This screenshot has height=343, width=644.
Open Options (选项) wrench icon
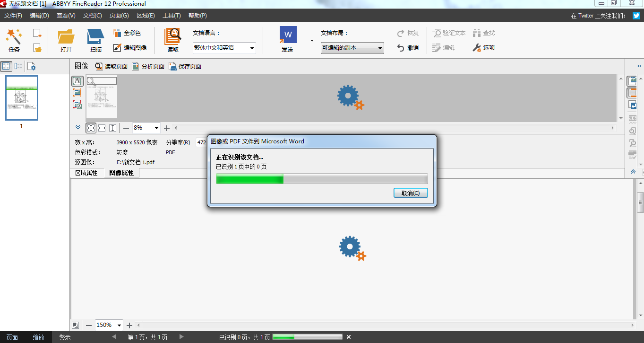coord(483,48)
